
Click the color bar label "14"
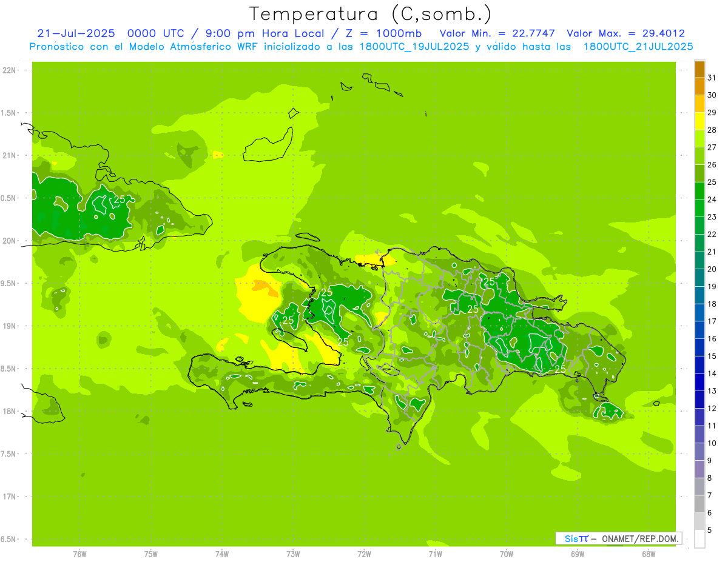(x=712, y=373)
